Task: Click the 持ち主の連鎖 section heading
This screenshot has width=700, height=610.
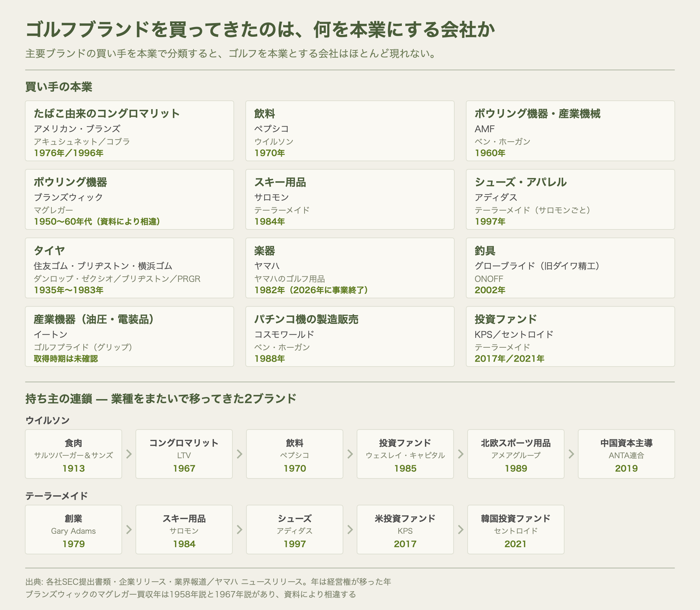Action: point(161,399)
